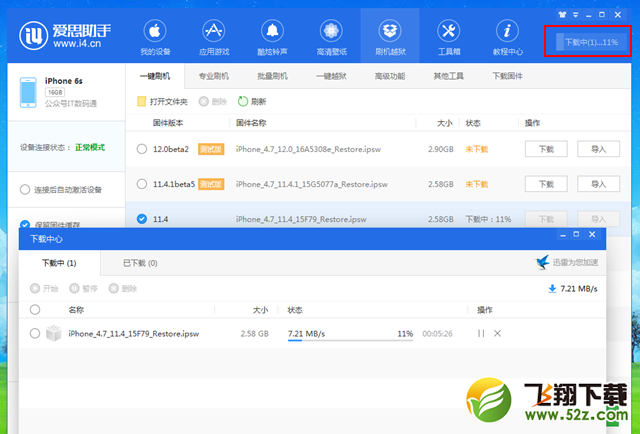This screenshot has width=640, height=434.
Task: Open the 工具箱 toolbox
Action: (x=449, y=38)
